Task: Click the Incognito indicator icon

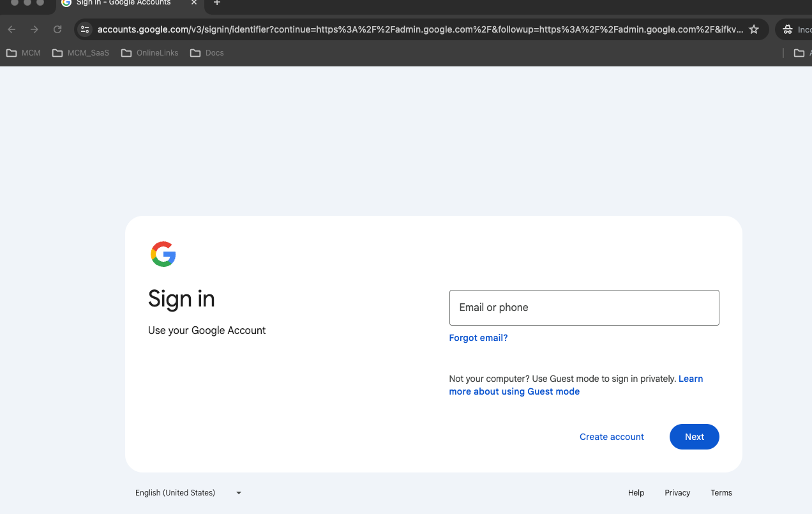Action: [x=788, y=29]
